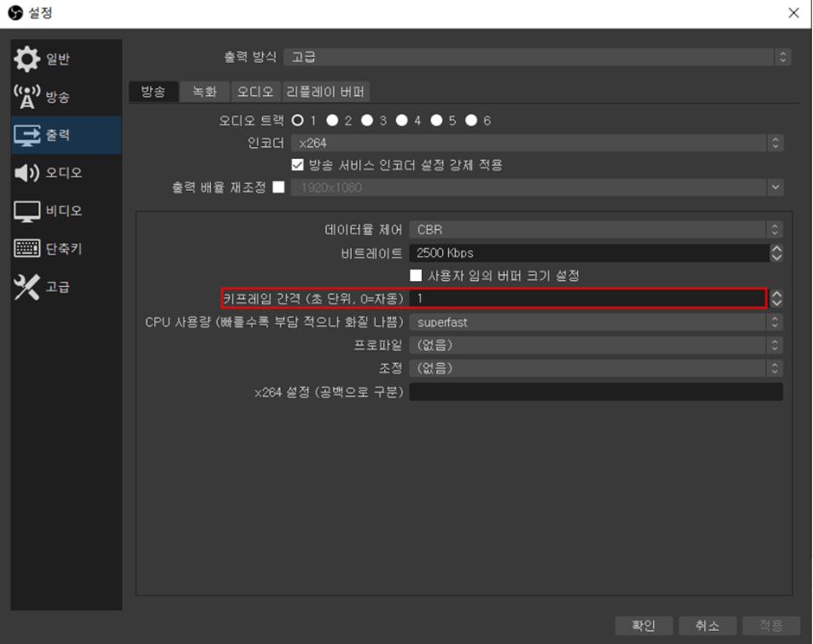Viewport: 813px width, 644px height.
Task: Open CPU 사용량 dropdown showing superfast
Action: tap(596, 322)
